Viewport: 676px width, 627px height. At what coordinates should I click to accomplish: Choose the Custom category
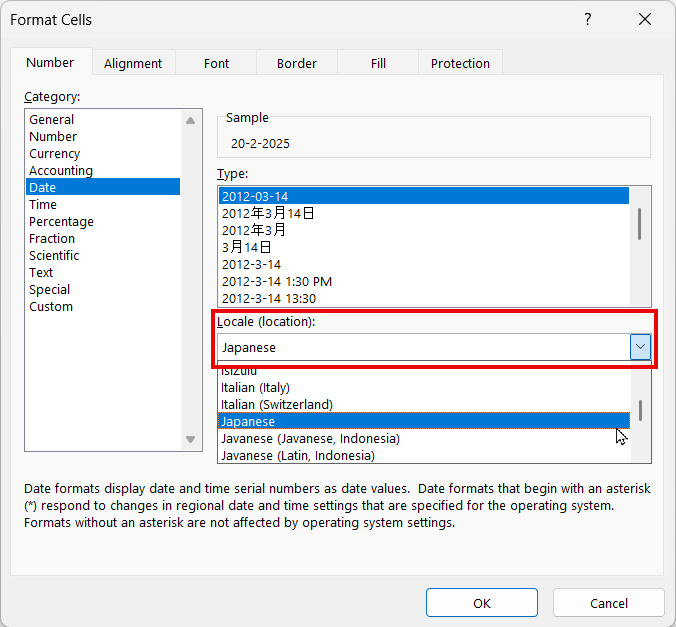click(x=103, y=307)
